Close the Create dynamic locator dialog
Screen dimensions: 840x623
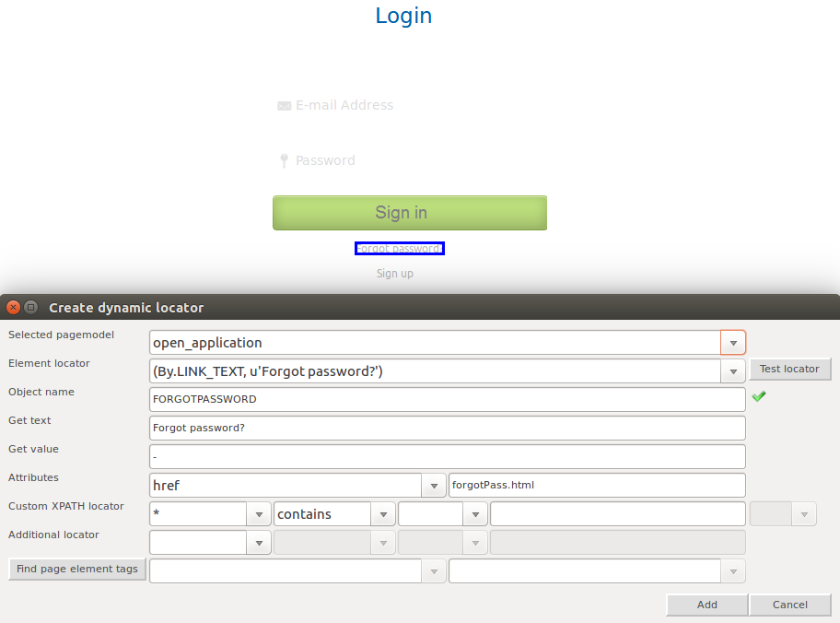coord(14,307)
